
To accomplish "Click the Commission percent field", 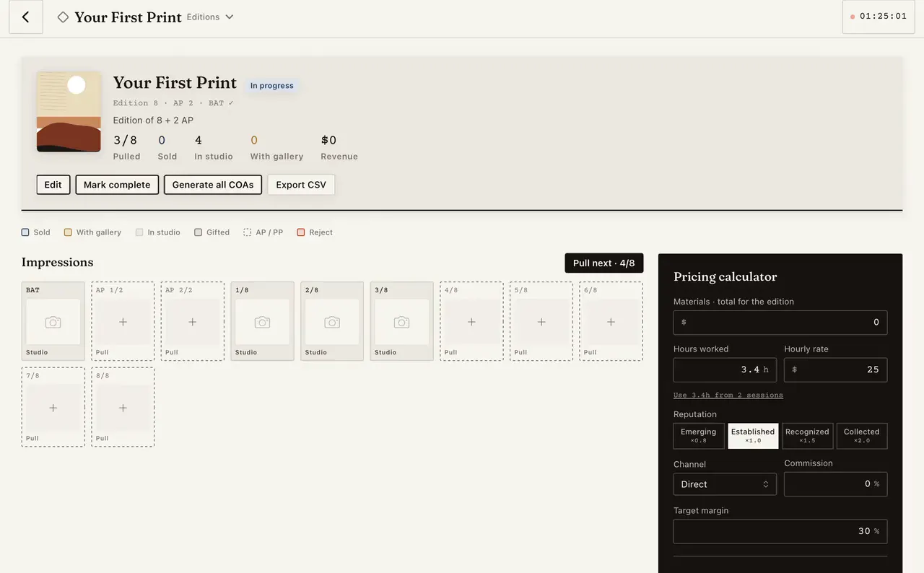I will (x=835, y=484).
